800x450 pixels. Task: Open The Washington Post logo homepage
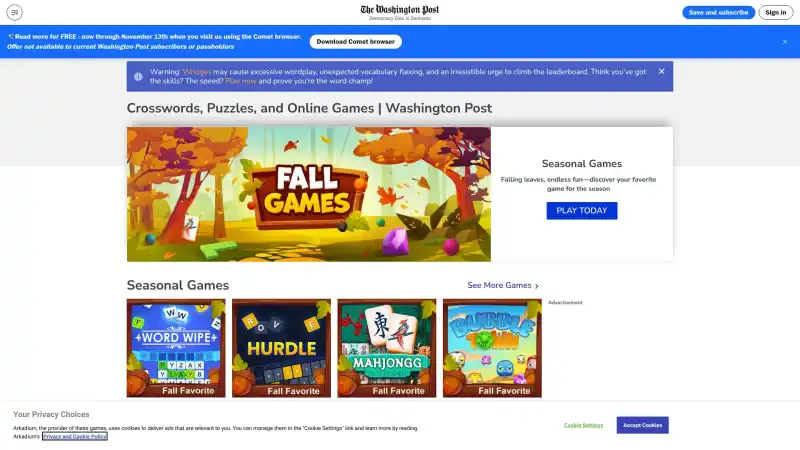click(x=399, y=12)
